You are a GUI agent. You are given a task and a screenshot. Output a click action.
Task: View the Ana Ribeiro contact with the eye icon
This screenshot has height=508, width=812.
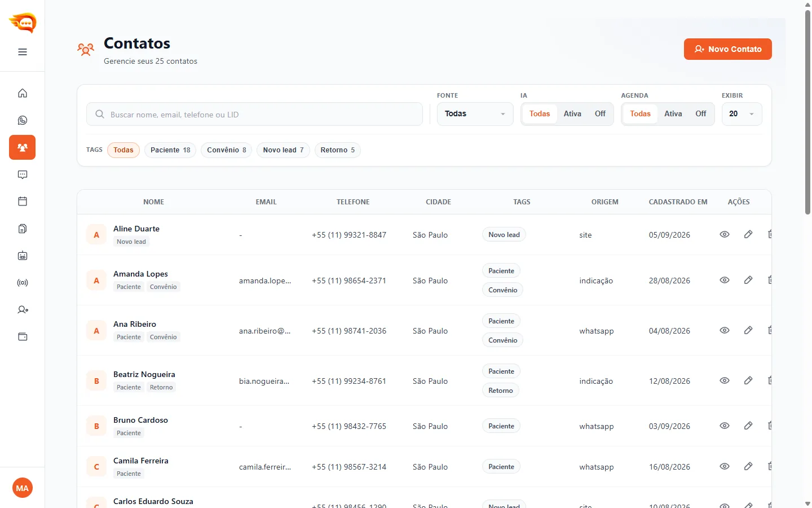(x=725, y=330)
